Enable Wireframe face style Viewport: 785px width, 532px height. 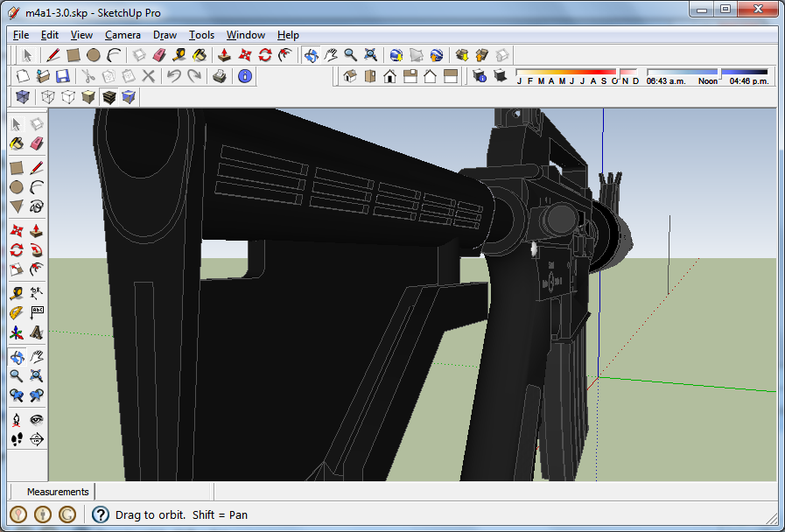(48, 96)
